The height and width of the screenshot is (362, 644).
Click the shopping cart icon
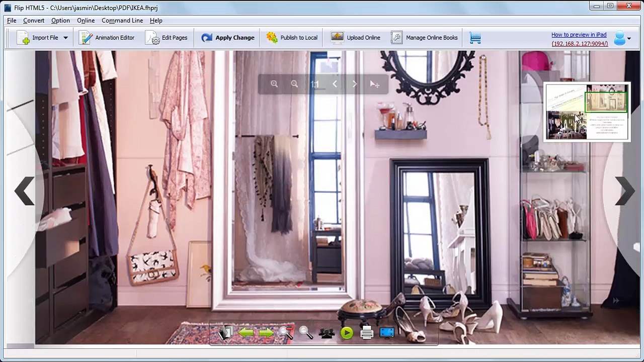(475, 38)
